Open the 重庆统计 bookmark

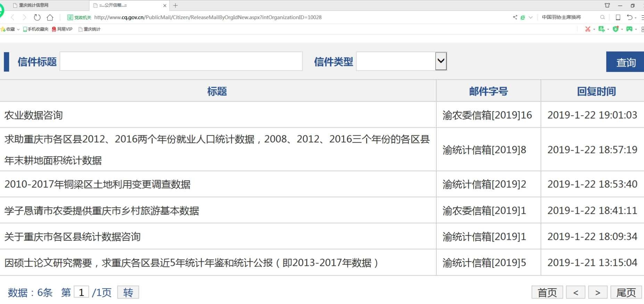pyautogui.click(x=92, y=29)
